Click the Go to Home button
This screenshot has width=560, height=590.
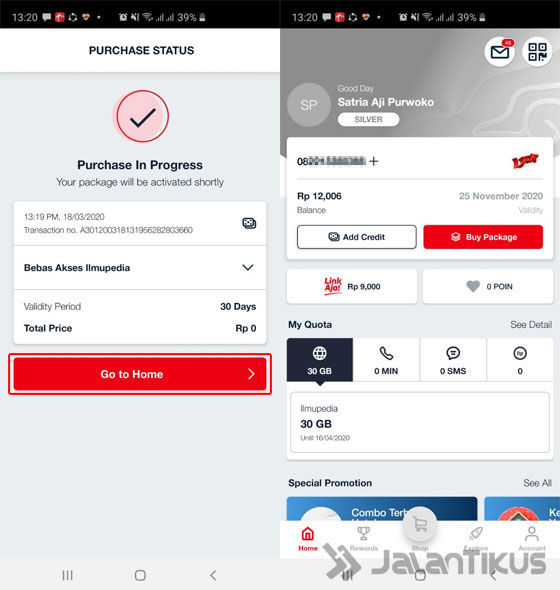[140, 374]
